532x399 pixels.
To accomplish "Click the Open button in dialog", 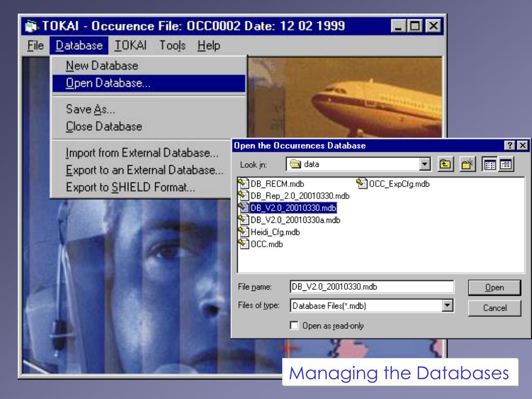I will tap(495, 288).
